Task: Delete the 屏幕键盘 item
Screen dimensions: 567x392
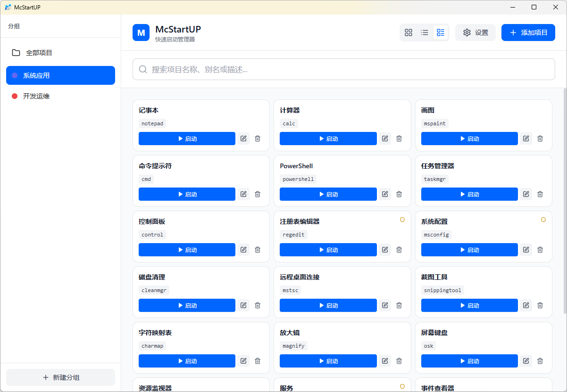Action: 540,361
